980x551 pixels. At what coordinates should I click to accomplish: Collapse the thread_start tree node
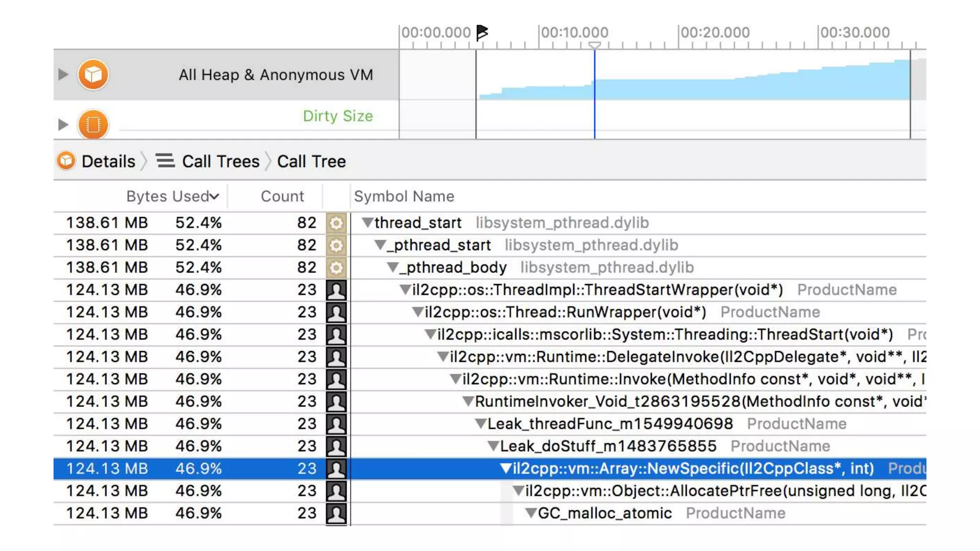367,222
